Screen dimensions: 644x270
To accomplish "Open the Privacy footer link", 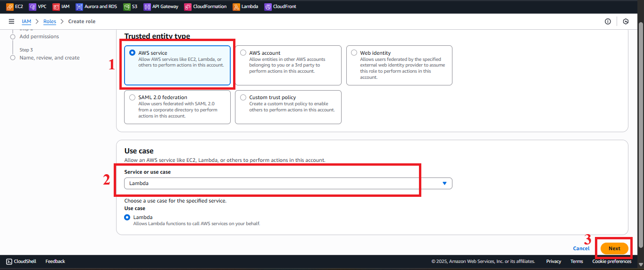I will [x=553, y=261].
